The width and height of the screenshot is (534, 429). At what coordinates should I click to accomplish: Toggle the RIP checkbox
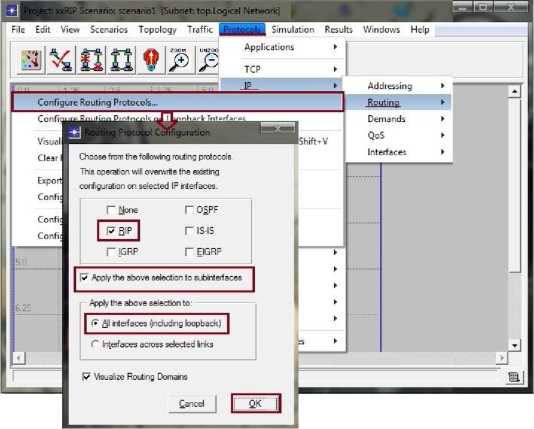point(111,231)
